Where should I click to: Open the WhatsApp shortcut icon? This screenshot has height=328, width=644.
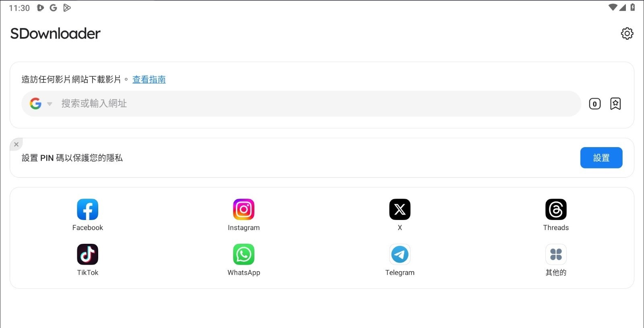click(x=244, y=254)
